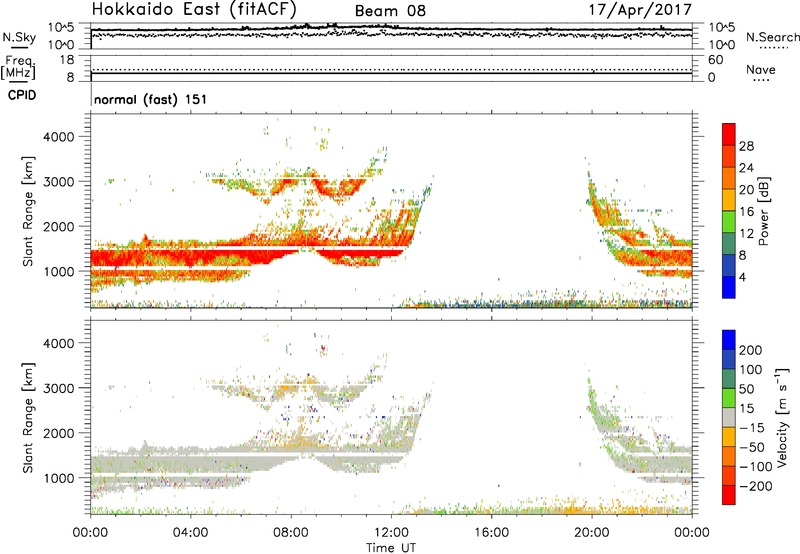Click the '04:00' time axis label
The height and width of the screenshot is (554, 800).
[191, 533]
